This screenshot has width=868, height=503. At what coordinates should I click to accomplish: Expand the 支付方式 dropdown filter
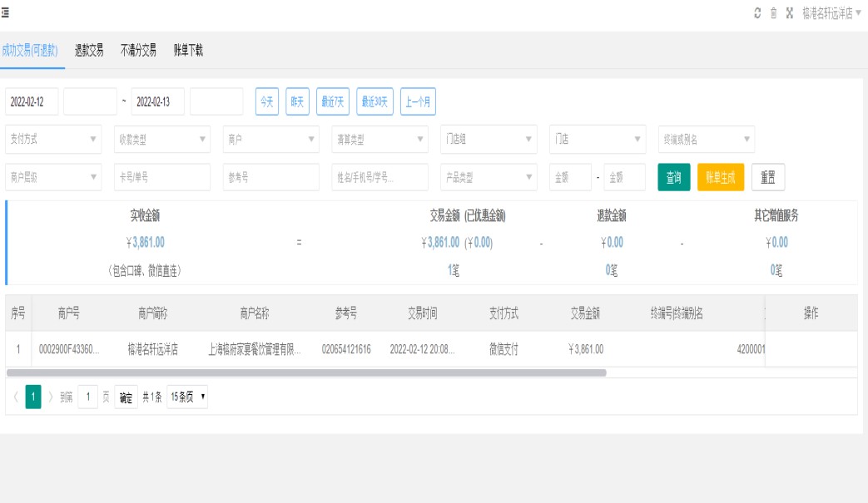tap(53, 139)
